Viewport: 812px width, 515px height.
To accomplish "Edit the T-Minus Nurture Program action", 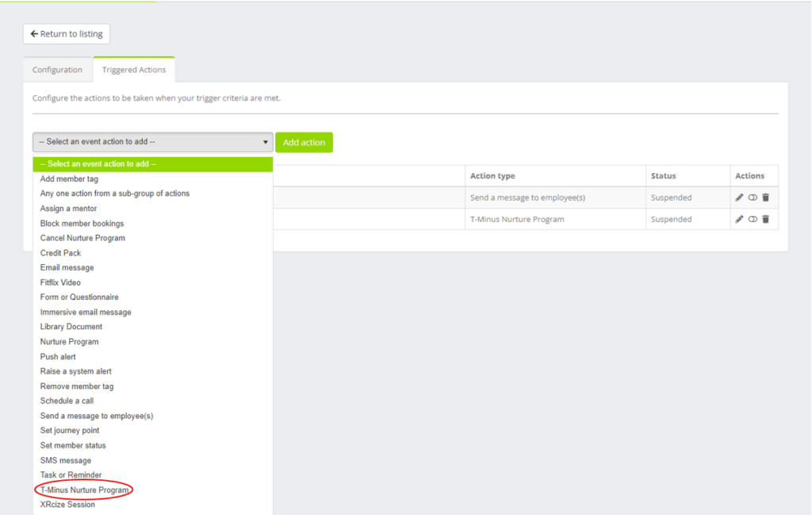I will pyautogui.click(x=739, y=219).
